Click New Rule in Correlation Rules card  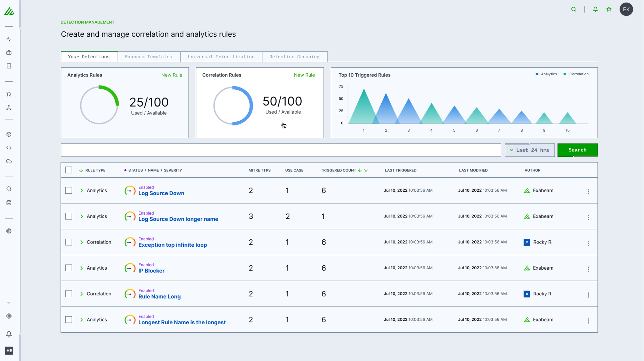304,75
